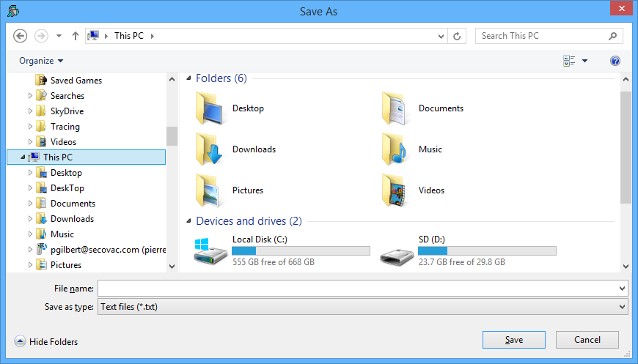Expand the chevron after This PC in path

tap(153, 36)
